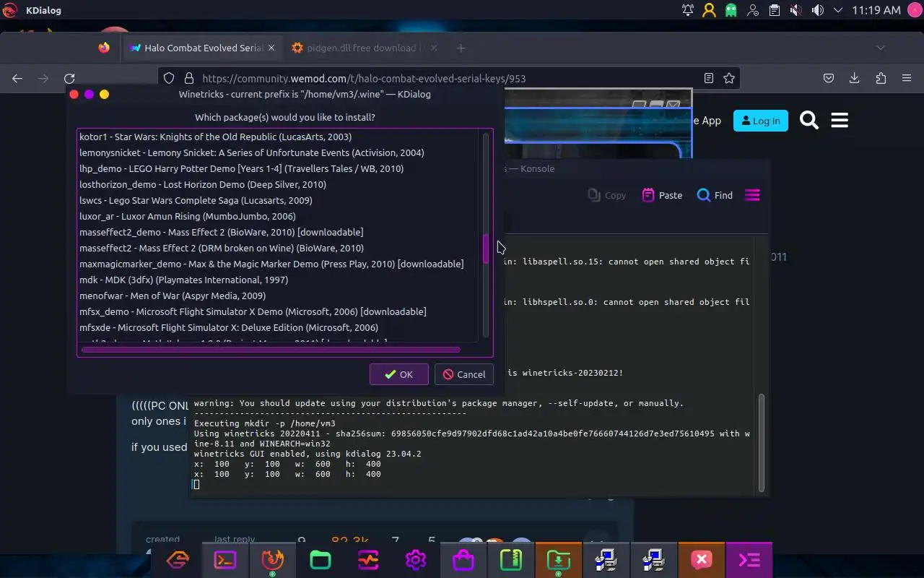Open Firefox extensions puzzle icon
This screenshot has height=578, width=924.
tap(881, 78)
